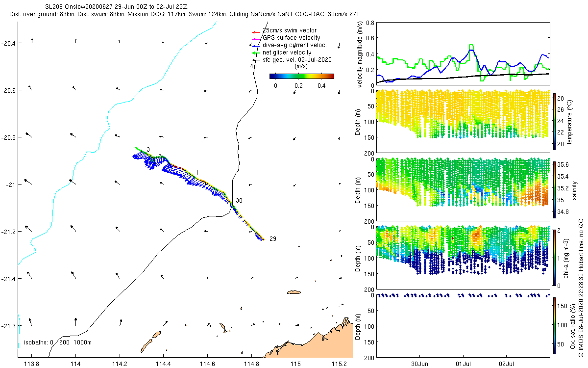The width and height of the screenshot is (588, 368).
Task: Click the vertical 'salinity' colorbar label
Action: 575,189
